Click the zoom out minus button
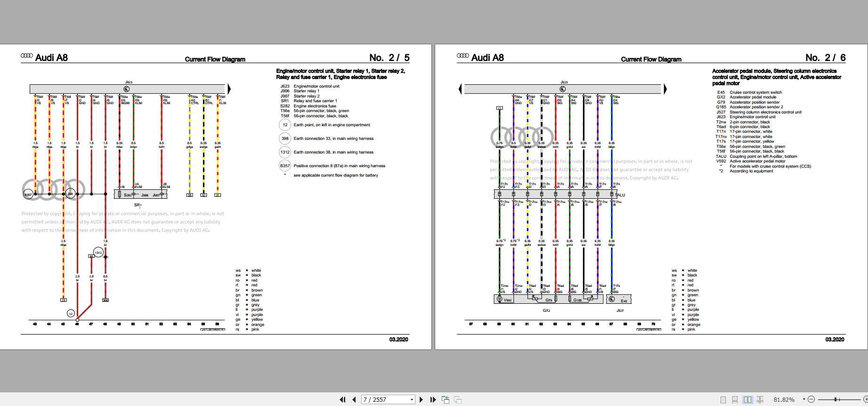Image resolution: width=868 pixels, height=406 pixels. [811, 399]
